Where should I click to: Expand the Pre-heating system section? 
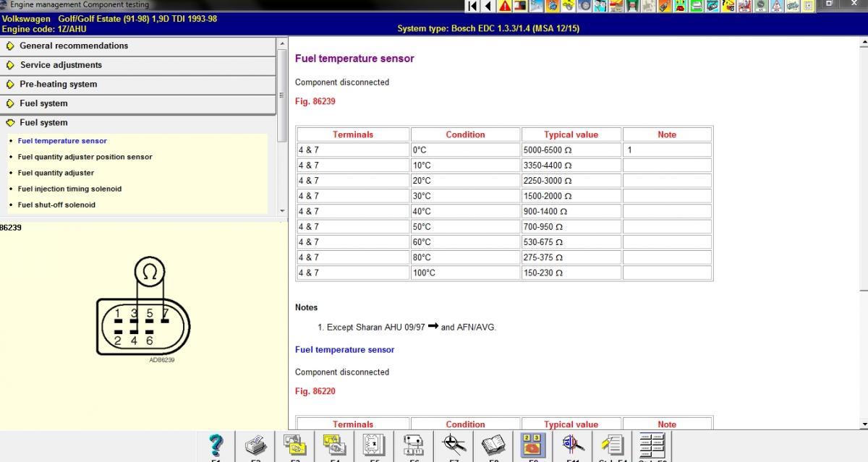point(58,85)
